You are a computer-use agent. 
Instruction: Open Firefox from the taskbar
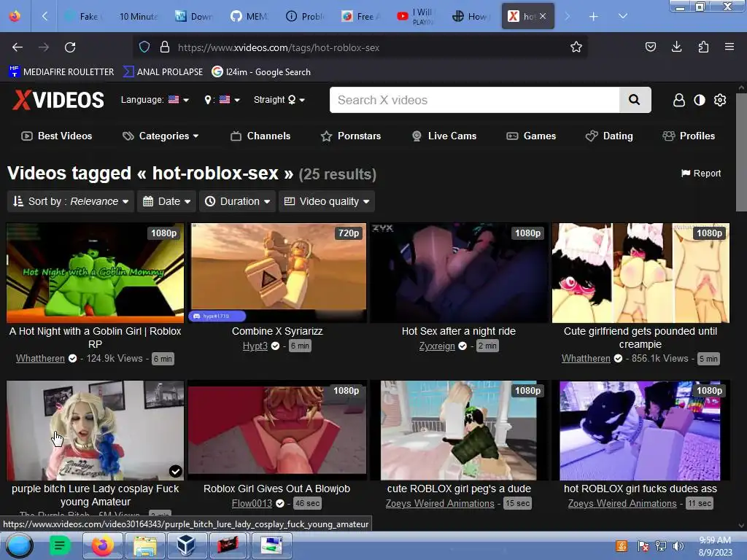(102, 545)
